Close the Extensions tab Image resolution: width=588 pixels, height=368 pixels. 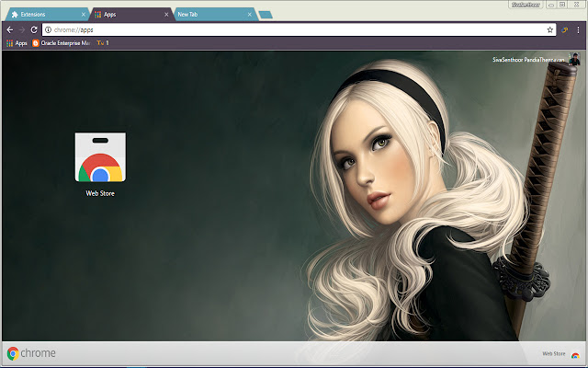point(84,15)
